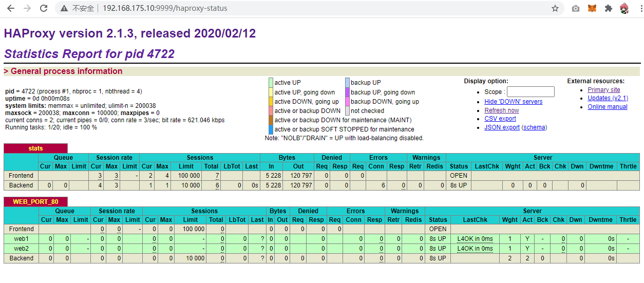Open the camera screenshot extension
The image size is (644, 283).
pyautogui.click(x=576, y=8)
